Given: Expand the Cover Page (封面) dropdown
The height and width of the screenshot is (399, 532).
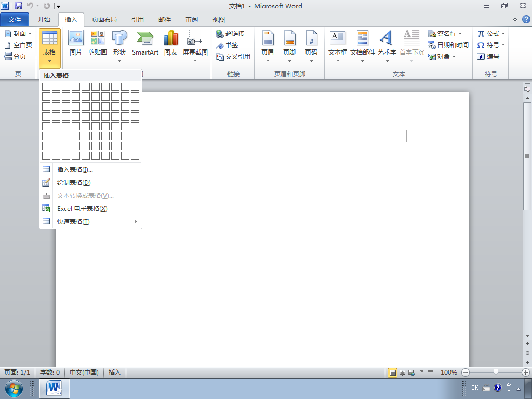Looking at the screenshot, I should coord(30,34).
